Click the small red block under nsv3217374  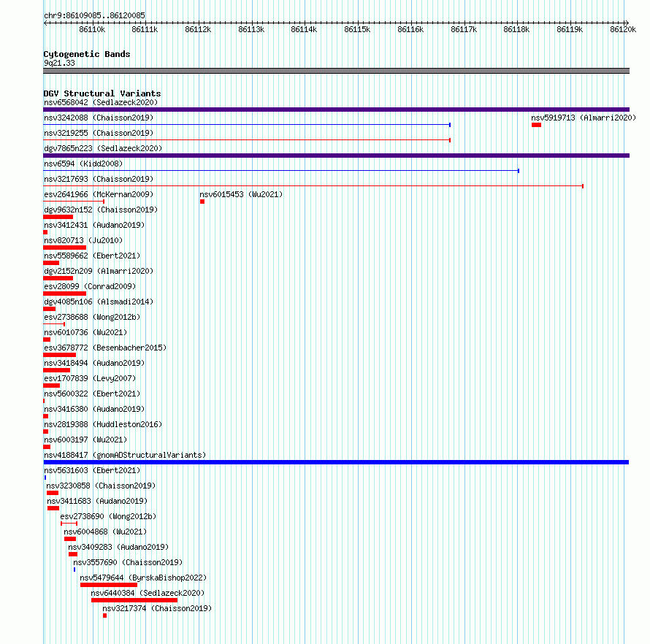(x=105, y=616)
